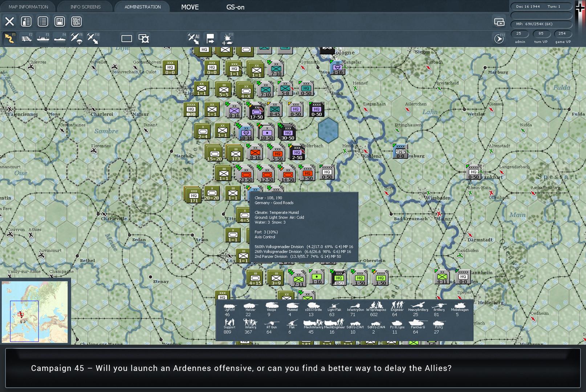
Task: Open the INFO SCREENS tab
Action: pos(85,7)
